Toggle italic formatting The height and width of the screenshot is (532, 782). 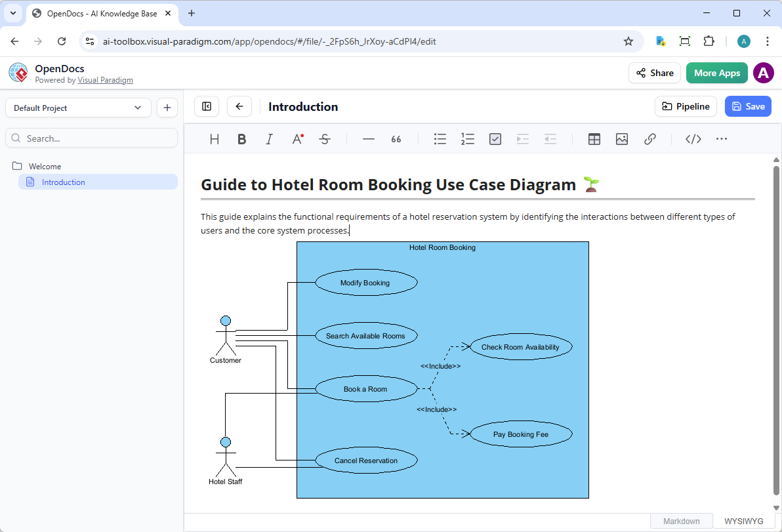[x=269, y=138]
